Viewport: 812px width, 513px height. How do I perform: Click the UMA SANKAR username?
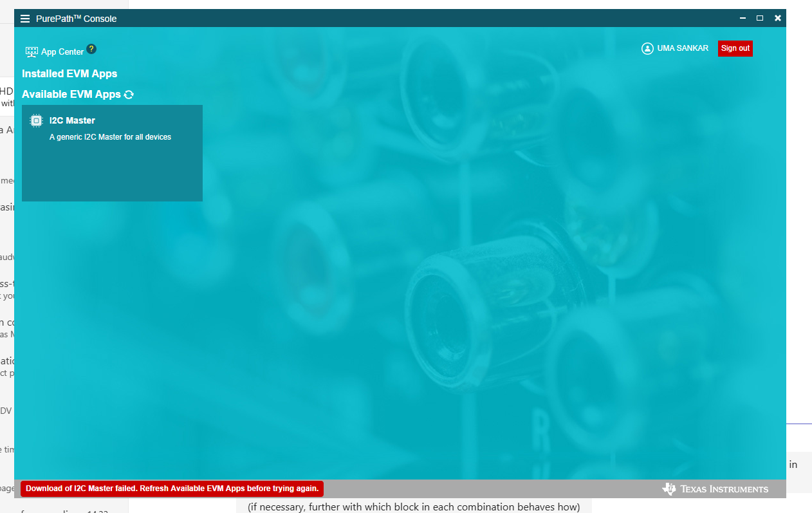(x=683, y=48)
